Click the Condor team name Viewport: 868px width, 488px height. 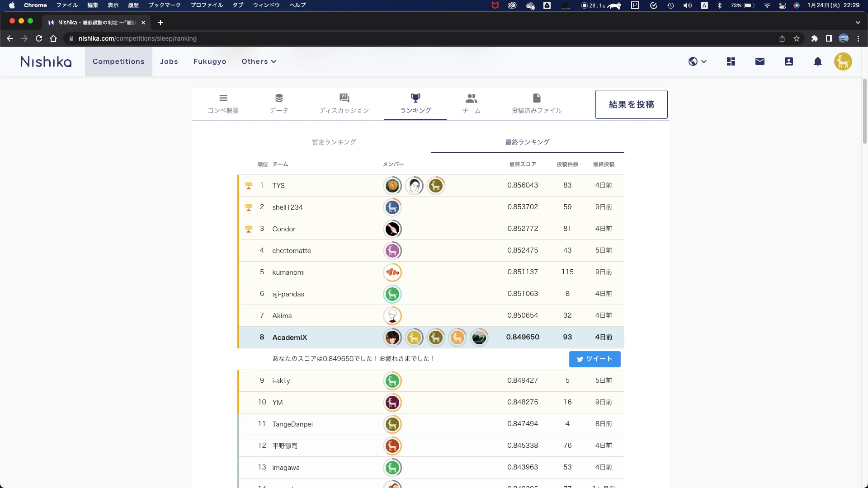click(x=284, y=229)
